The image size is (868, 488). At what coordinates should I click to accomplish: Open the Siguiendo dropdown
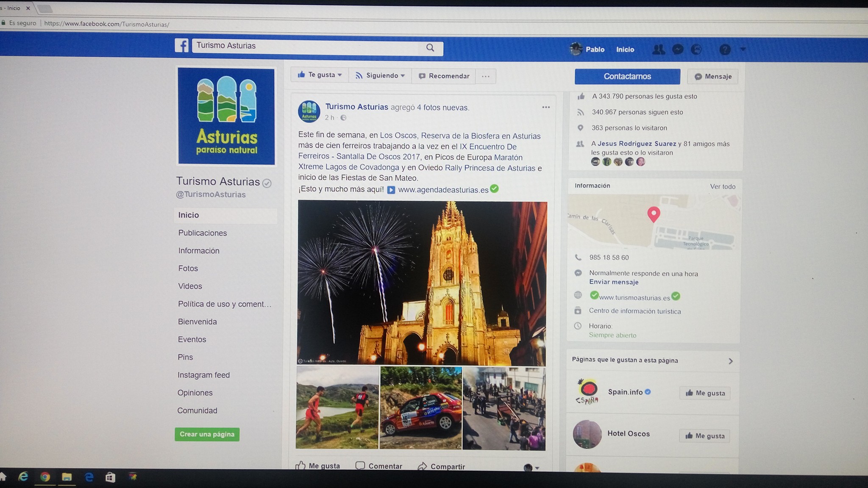click(380, 75)
